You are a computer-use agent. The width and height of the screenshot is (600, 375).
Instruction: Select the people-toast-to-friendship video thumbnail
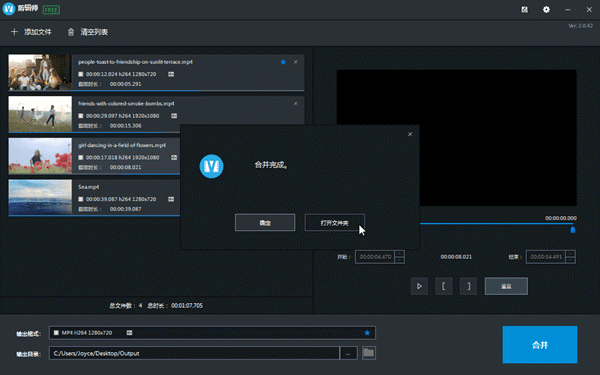(x=40, y=72)
